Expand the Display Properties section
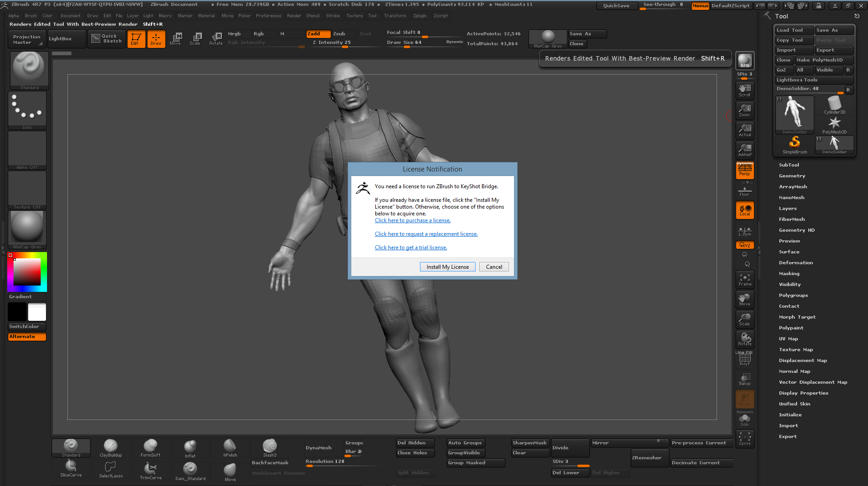The image size is (868, 486). [x=803, y=393]
